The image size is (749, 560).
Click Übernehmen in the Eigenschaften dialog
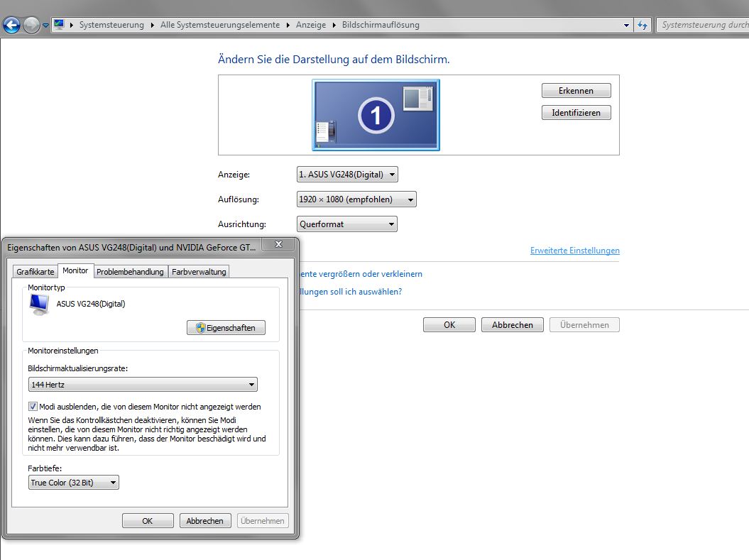263,521
